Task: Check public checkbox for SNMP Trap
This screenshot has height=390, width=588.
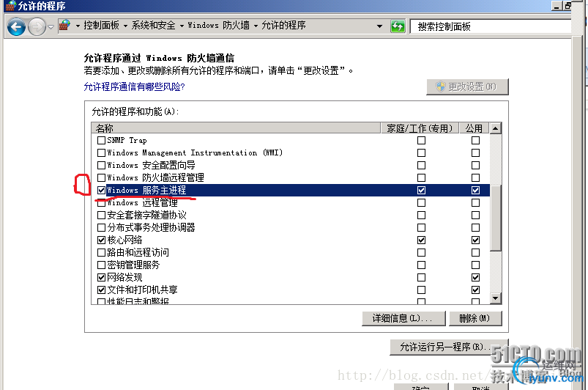Action: [x=475, y=140]
